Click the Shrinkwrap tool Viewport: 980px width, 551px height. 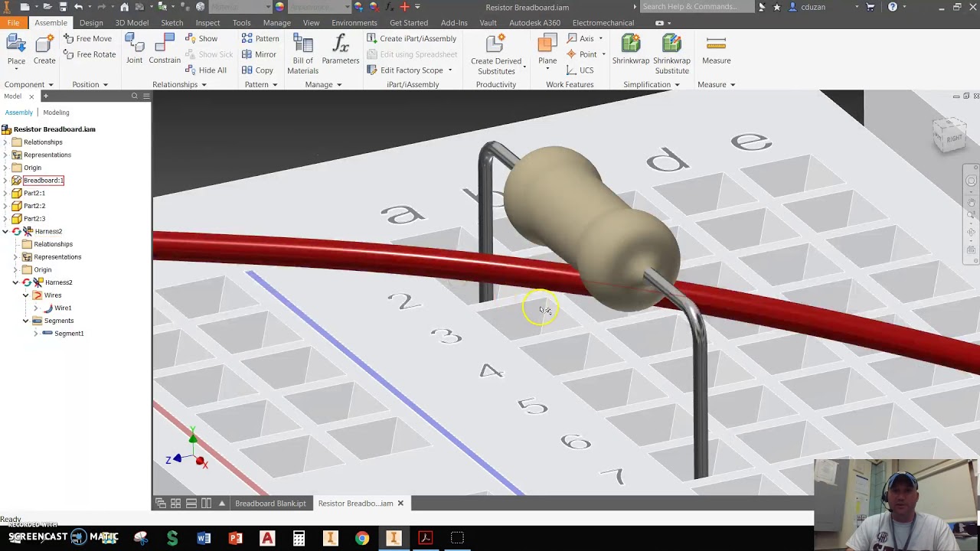point(631,50)
